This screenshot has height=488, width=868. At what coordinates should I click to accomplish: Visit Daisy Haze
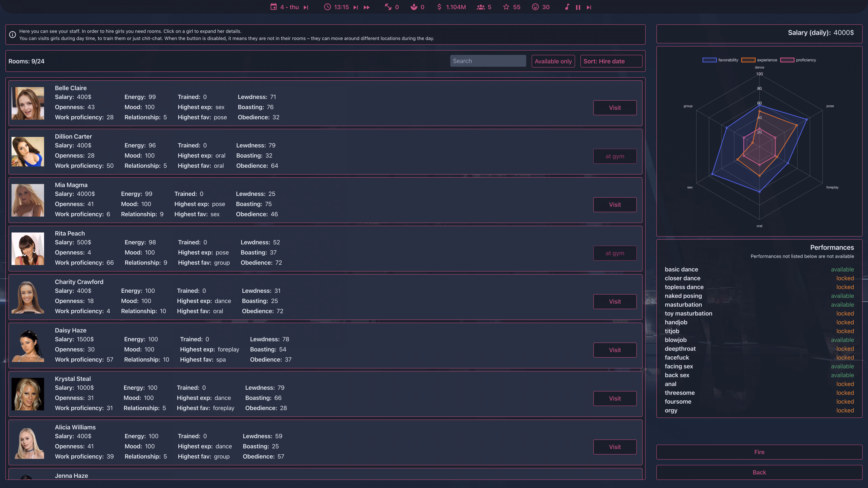click(615, 350)
